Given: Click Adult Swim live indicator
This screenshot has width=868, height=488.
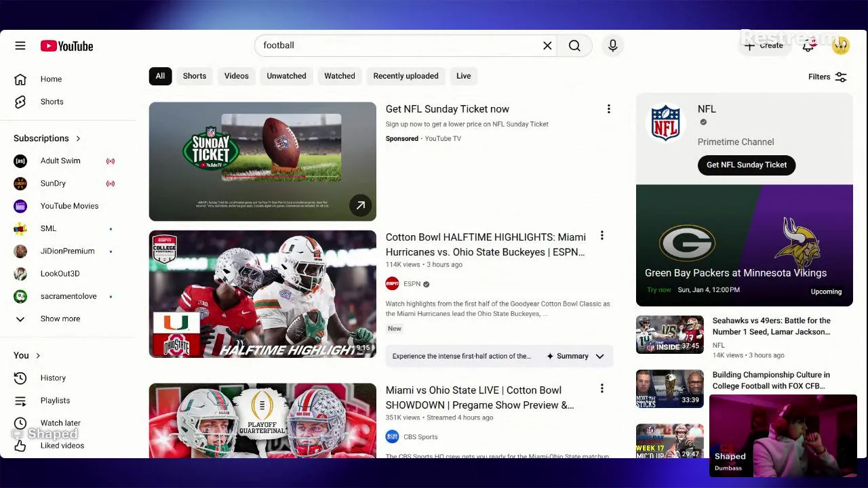Looking at the screenshot, I should pos(111,161).
